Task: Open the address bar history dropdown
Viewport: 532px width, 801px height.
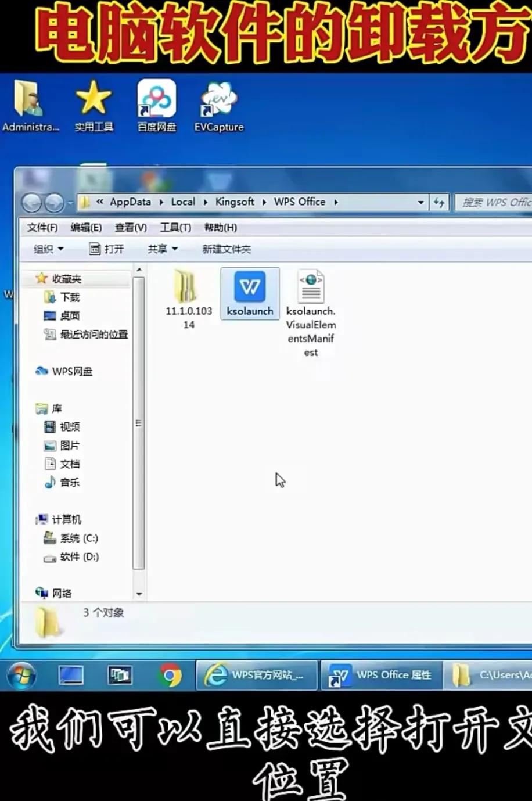Action: pos(421,203)
